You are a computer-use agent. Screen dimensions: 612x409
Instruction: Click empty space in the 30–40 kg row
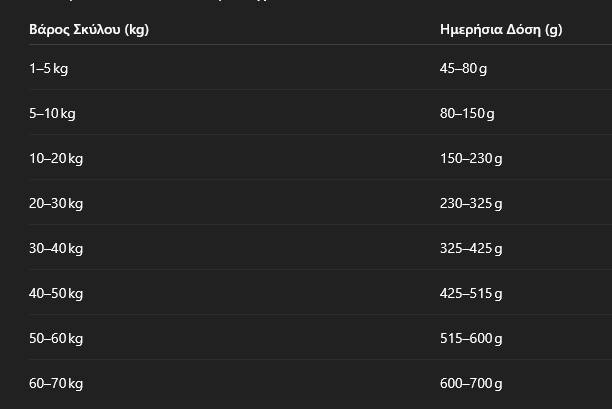coord(262,248)
